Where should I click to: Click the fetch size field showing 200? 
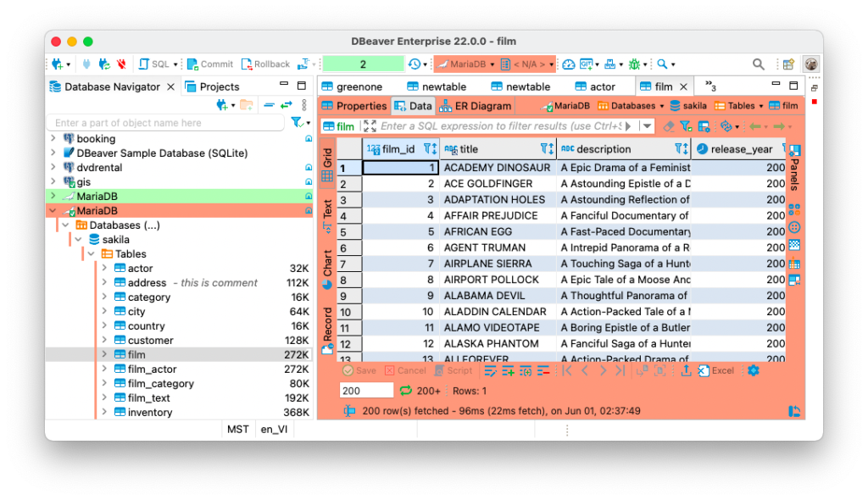coord(366,391)
